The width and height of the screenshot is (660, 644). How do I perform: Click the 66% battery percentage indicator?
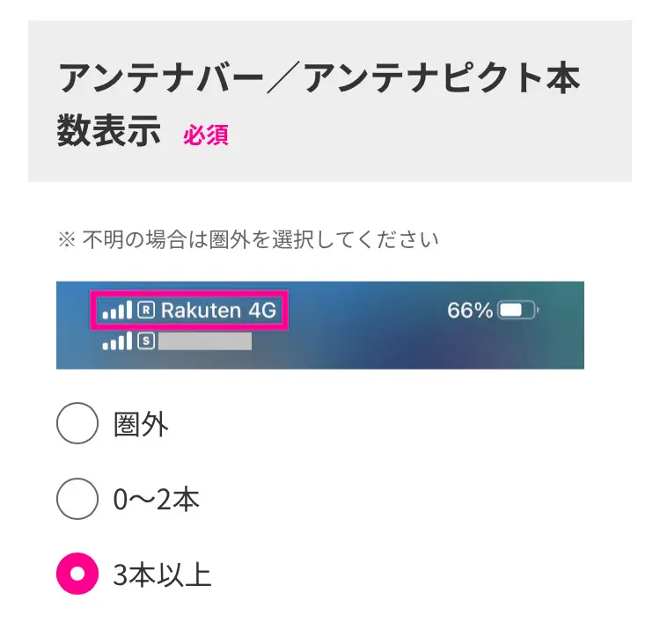[470, 311]
